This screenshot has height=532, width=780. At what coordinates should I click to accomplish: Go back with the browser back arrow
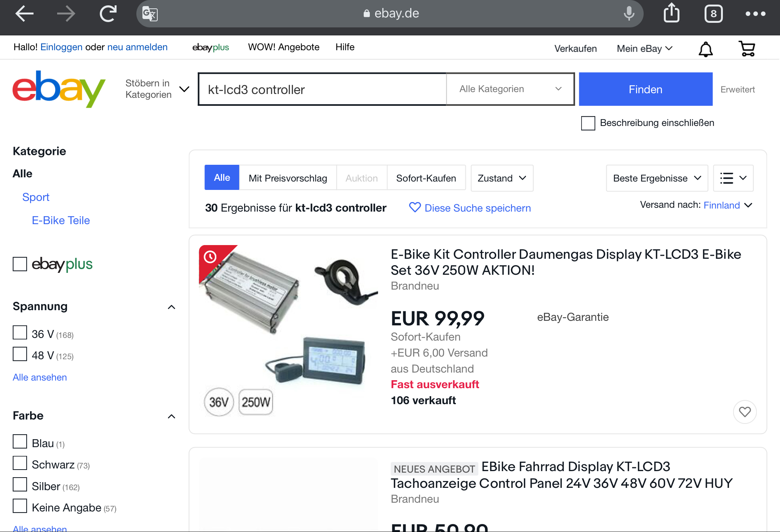24,14
